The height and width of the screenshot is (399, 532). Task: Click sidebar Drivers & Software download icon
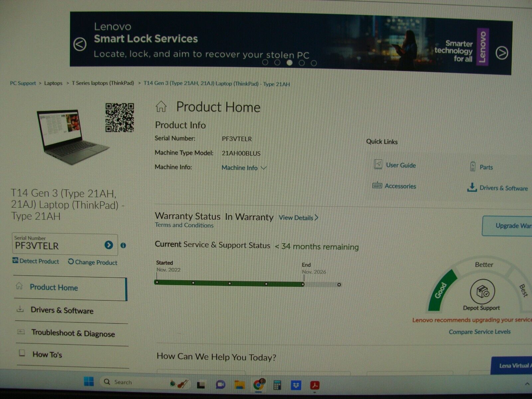point(20,309)
